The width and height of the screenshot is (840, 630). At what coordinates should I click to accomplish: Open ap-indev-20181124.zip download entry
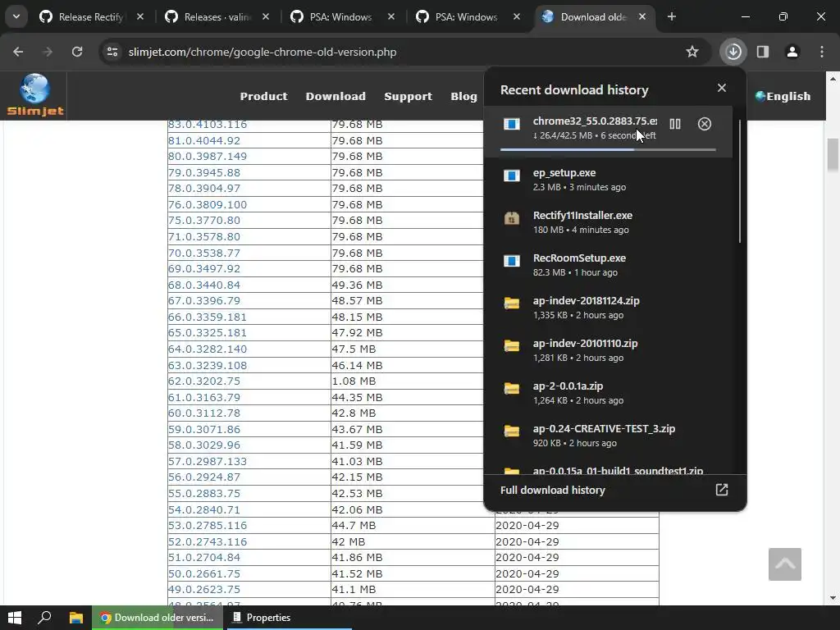click(608, 308)
